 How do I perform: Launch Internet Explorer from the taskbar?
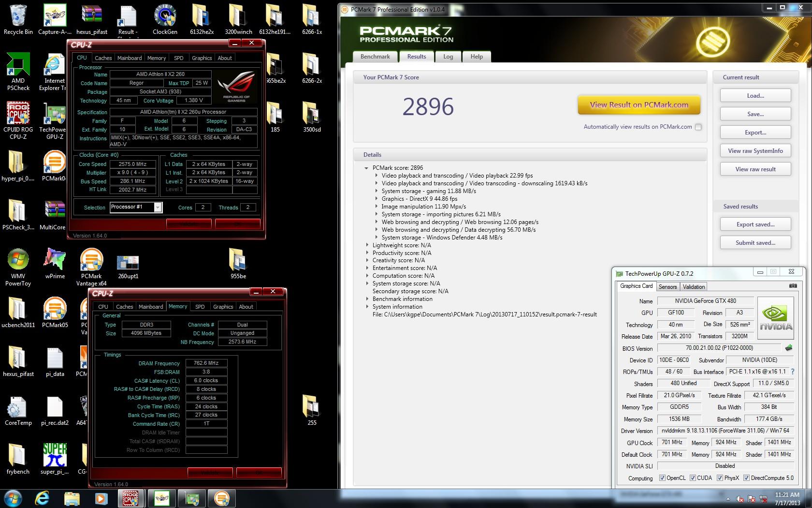point(42,498)
